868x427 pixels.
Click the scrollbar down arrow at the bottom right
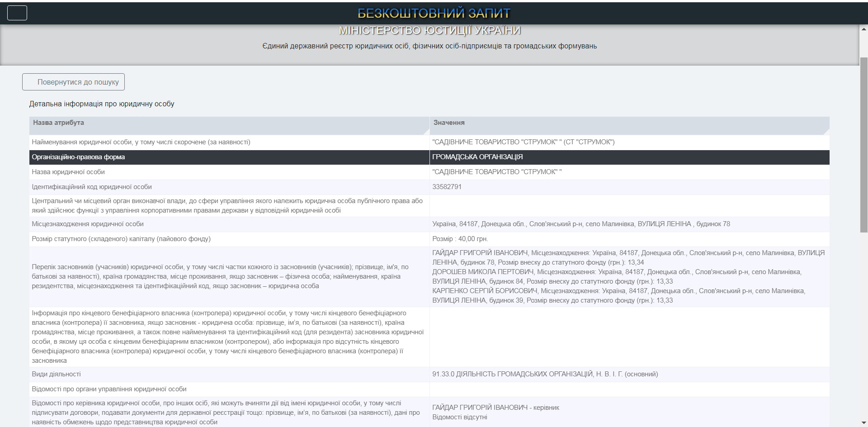(x=863, y=422)
